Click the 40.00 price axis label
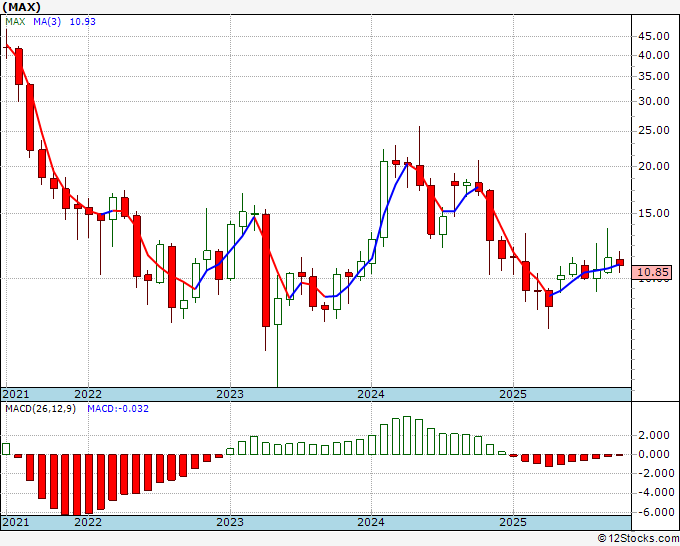This screenshot has height=546, width=680. click(654, 55)
